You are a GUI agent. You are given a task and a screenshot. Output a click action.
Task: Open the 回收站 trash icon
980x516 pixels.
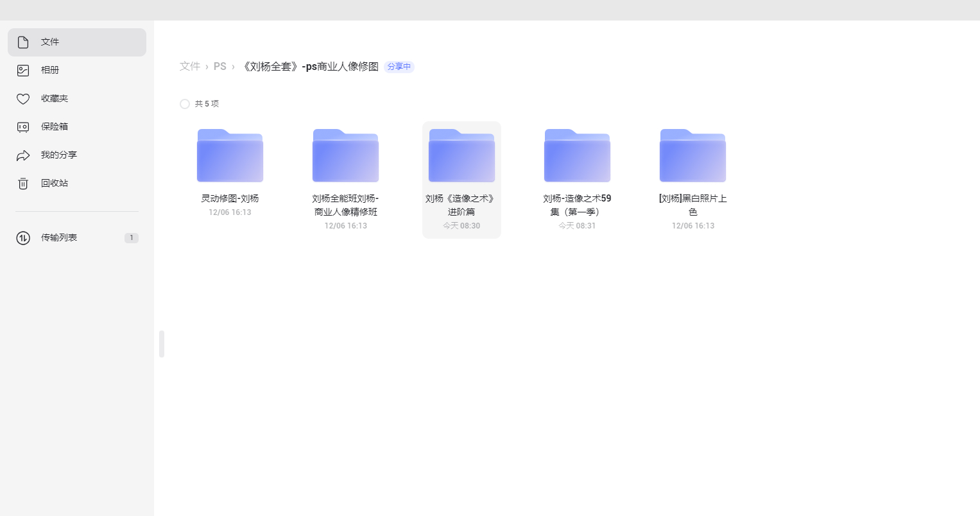[23, 184]
